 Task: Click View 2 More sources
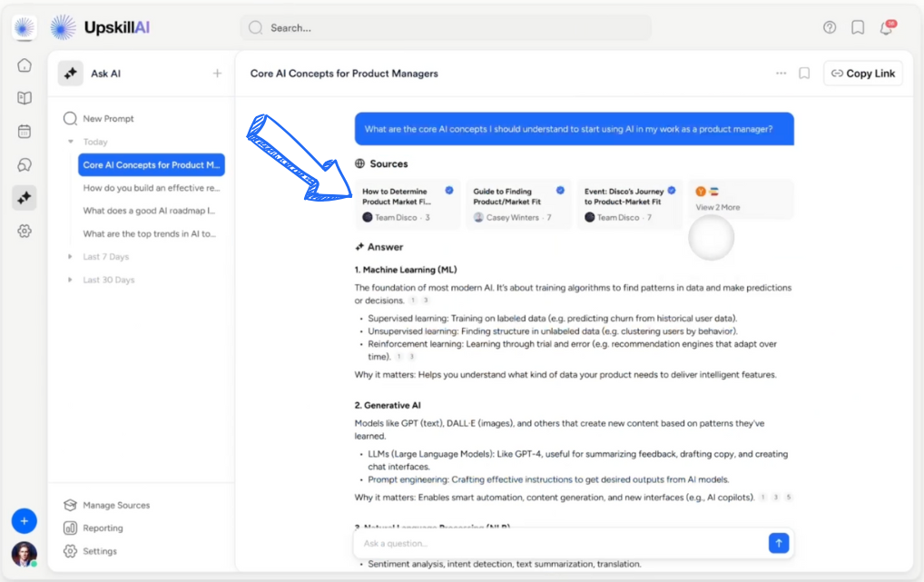tap(720, 205)
